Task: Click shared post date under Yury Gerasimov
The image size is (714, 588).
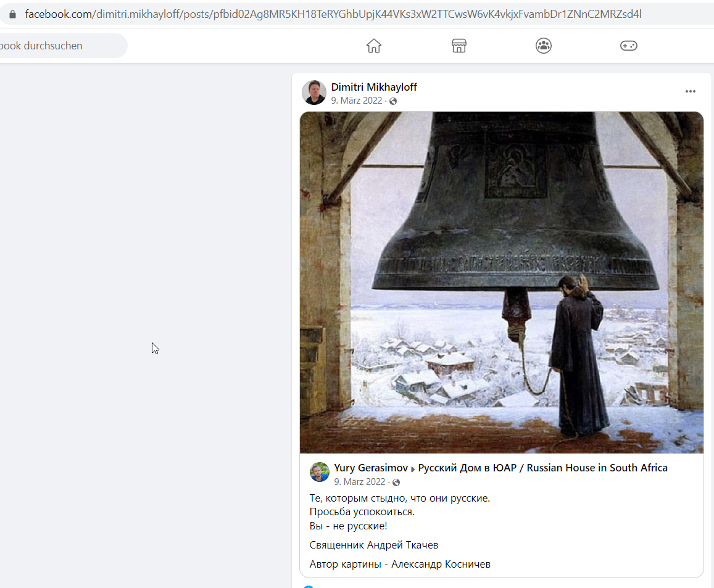Action: click(x=360, y=481)
